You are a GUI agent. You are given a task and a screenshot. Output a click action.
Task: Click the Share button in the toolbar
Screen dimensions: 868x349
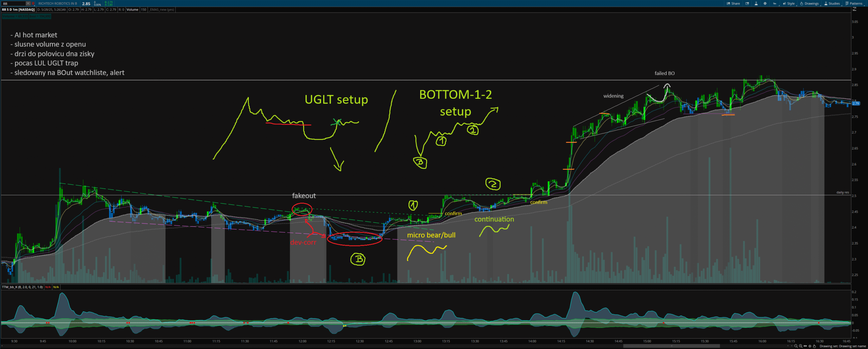pos(733,3)
